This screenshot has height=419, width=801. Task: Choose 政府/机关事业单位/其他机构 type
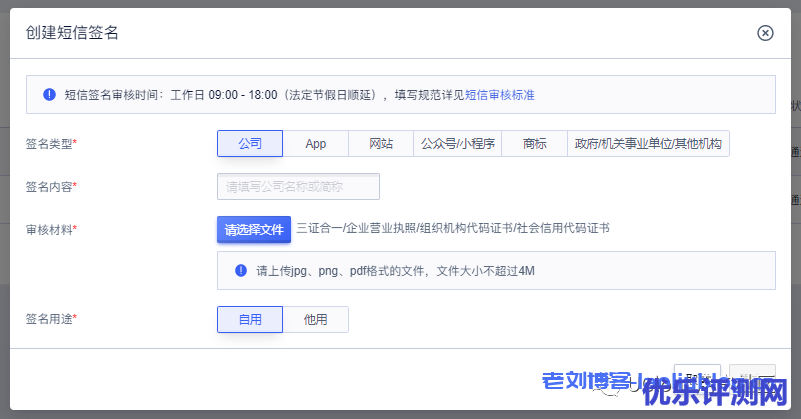tap(648, 144)
